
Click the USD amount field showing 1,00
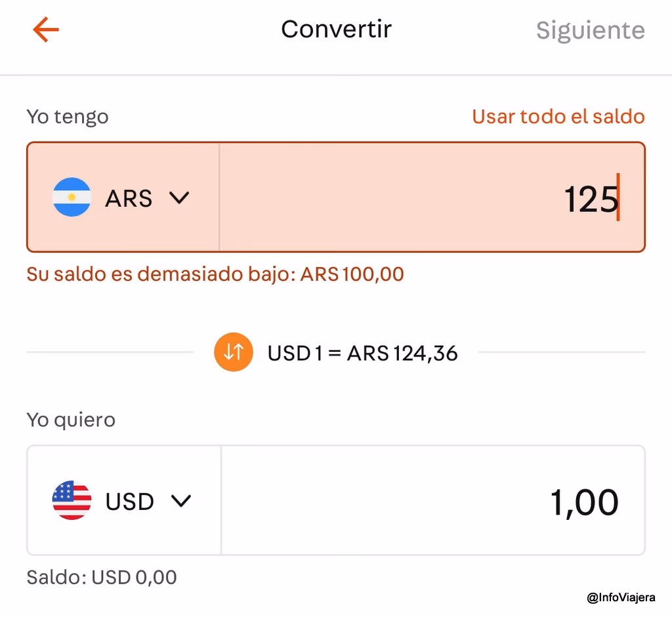[583, 501]
